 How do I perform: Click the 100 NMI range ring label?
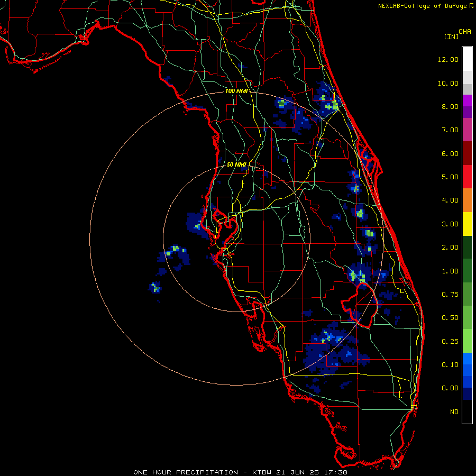pyautogui.click(x=236, y=91)
